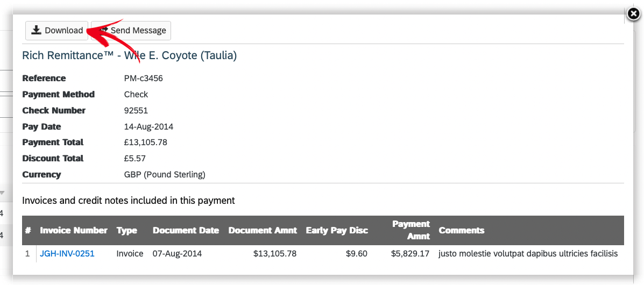Click the payment total £13,105.78
The image size is (644, 285).
pos(145,142)
